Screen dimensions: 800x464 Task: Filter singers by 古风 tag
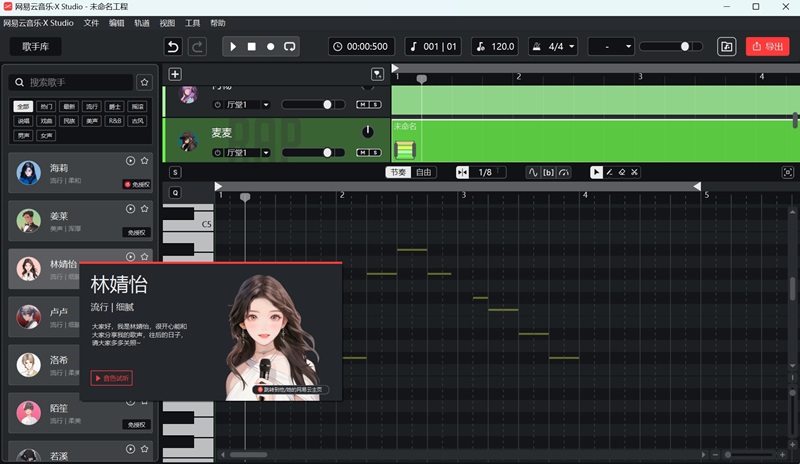pos(138,121)
